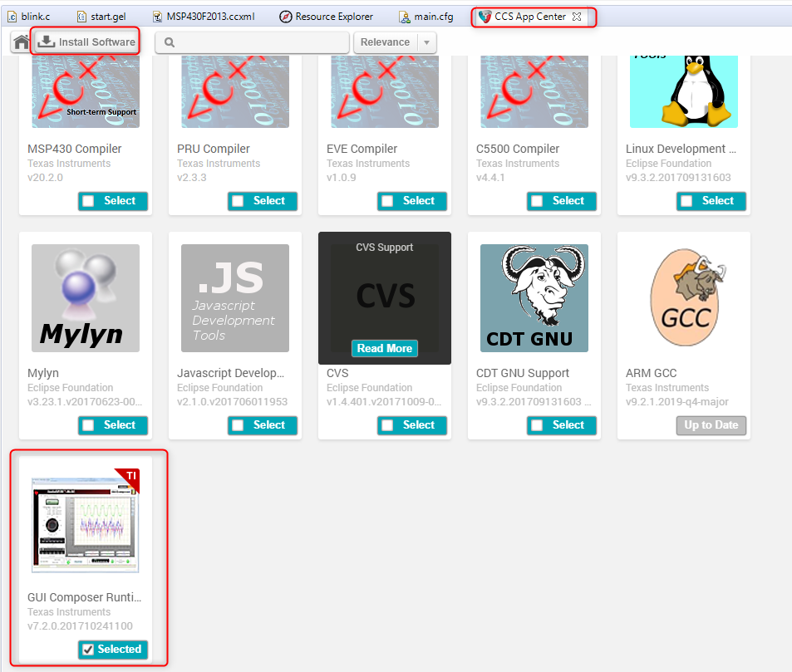Click version text v7.2.0.201710241100

[x=80, y=626]
